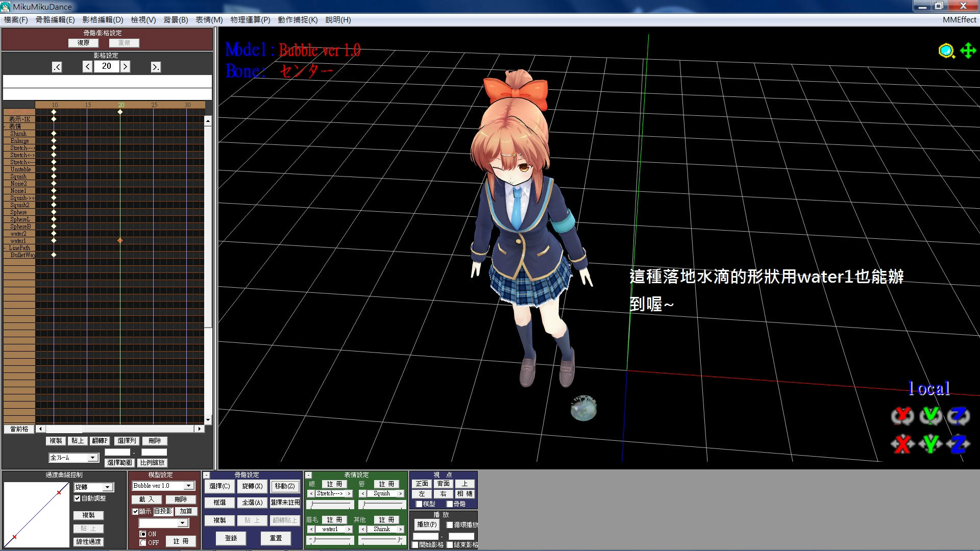Open 檢視(V) view menu

tap(143, 20)
